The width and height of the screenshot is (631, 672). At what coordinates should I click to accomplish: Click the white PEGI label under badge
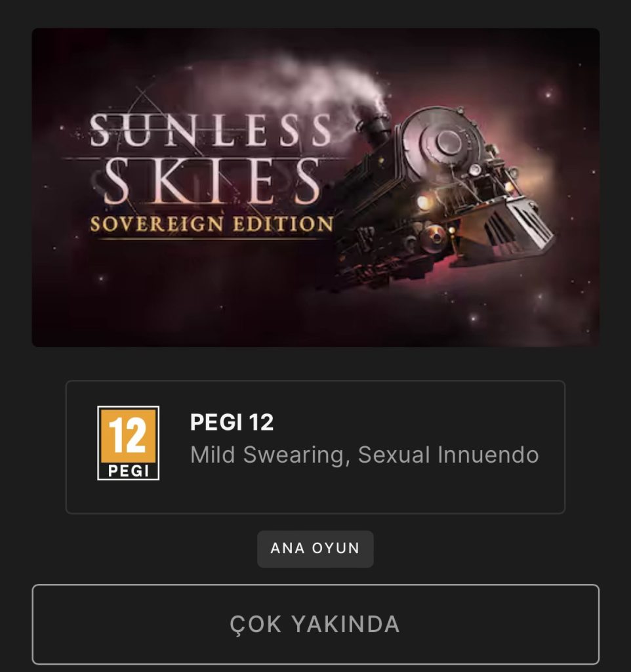pos(128,471)
